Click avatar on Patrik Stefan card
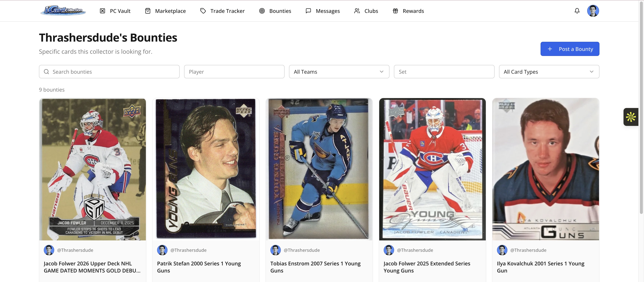Image resolution: width=644 pixels, height=282 pixels. [x=162, y=250]
